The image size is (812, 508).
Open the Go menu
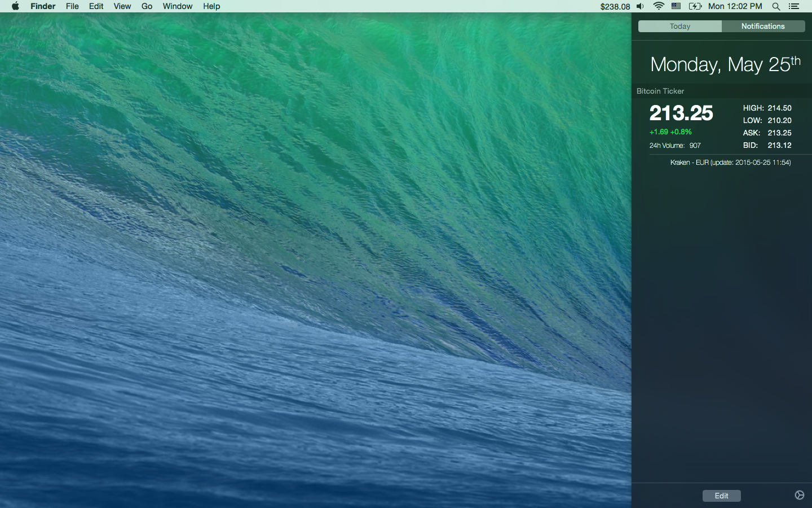click(146, 6)
